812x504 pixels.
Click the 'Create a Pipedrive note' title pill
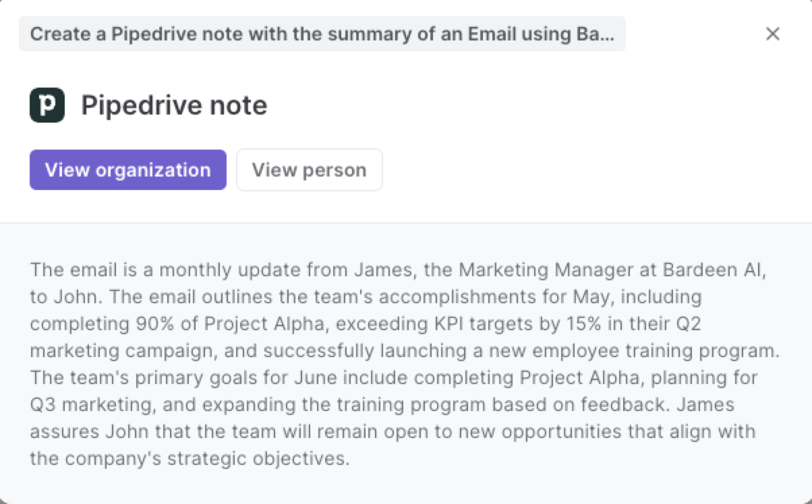(322, 34)
